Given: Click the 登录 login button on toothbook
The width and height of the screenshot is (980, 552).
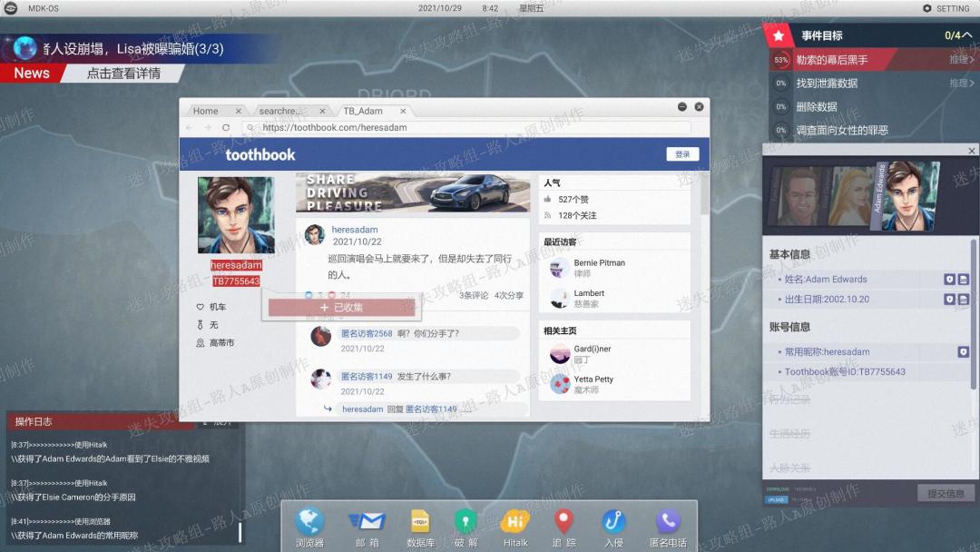Looking at the screenshot, I should coord(682,154).
